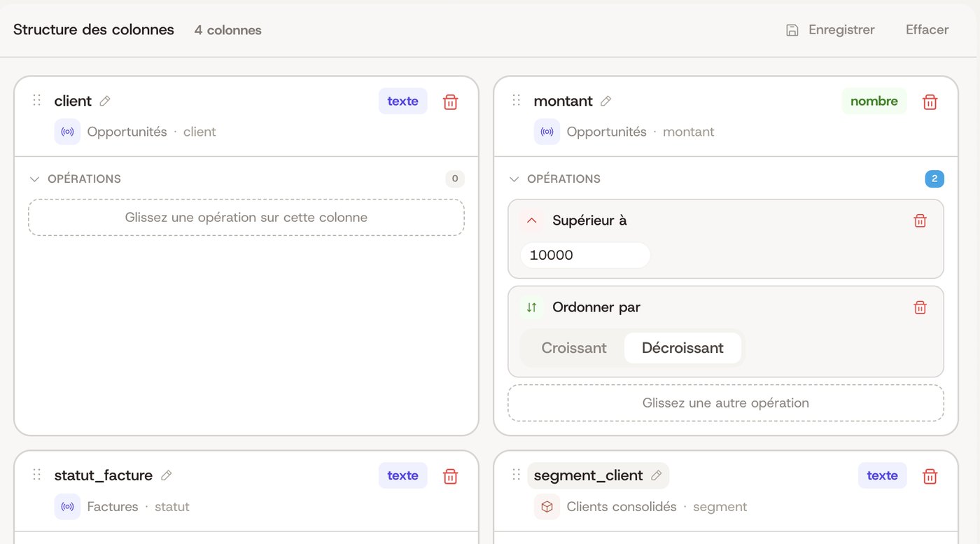Click the Effacer button
980x544 pixels.
point(927,30)
